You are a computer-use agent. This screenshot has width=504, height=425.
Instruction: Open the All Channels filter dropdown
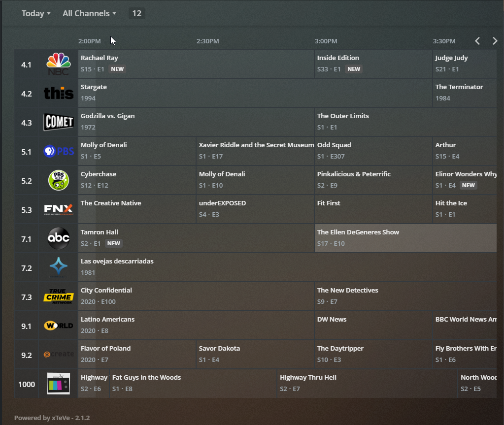pos(89,13)
